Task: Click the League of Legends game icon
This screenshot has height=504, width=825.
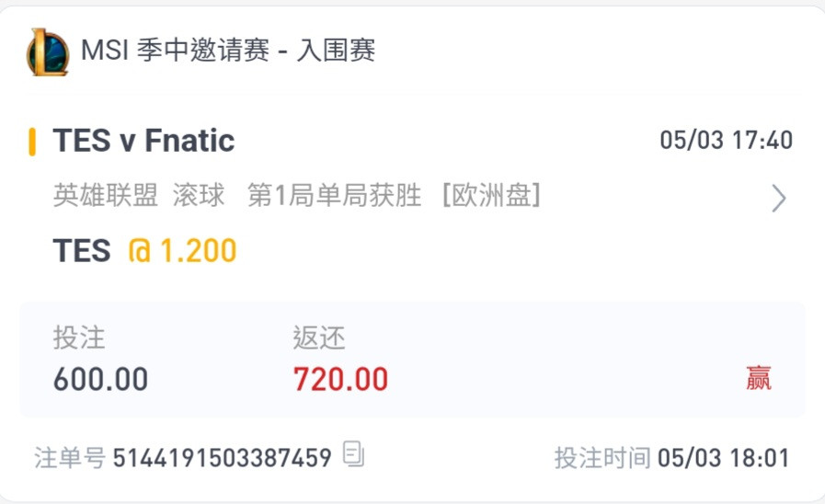Action: click(x=48, y=52)
